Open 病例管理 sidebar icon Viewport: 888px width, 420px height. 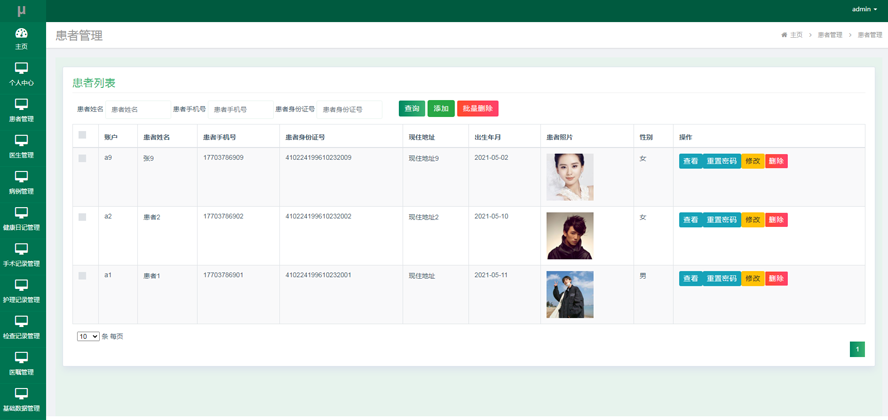pyautogui.click(x=21, y=177)
